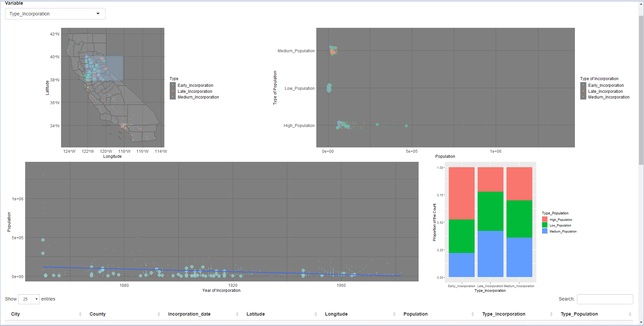Click Medium_Incorporation in Type of Incorporation legend
Image resolution: width=644 pixels, height=326 pixels.
609,97
